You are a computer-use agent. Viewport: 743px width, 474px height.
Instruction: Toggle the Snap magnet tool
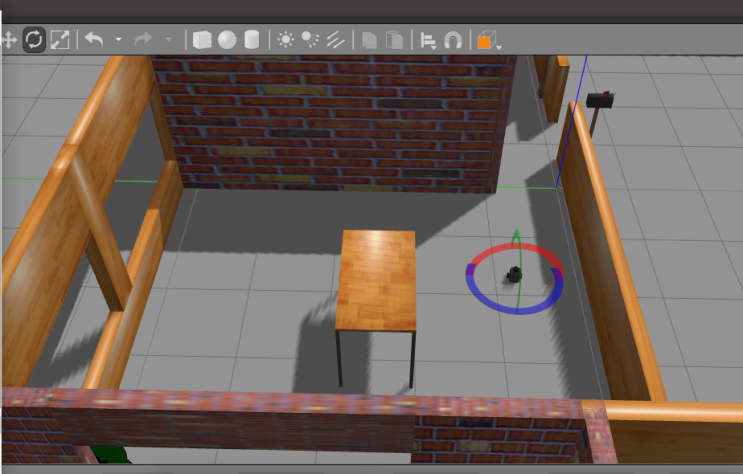pyautogui.click(x=453, y=40)
